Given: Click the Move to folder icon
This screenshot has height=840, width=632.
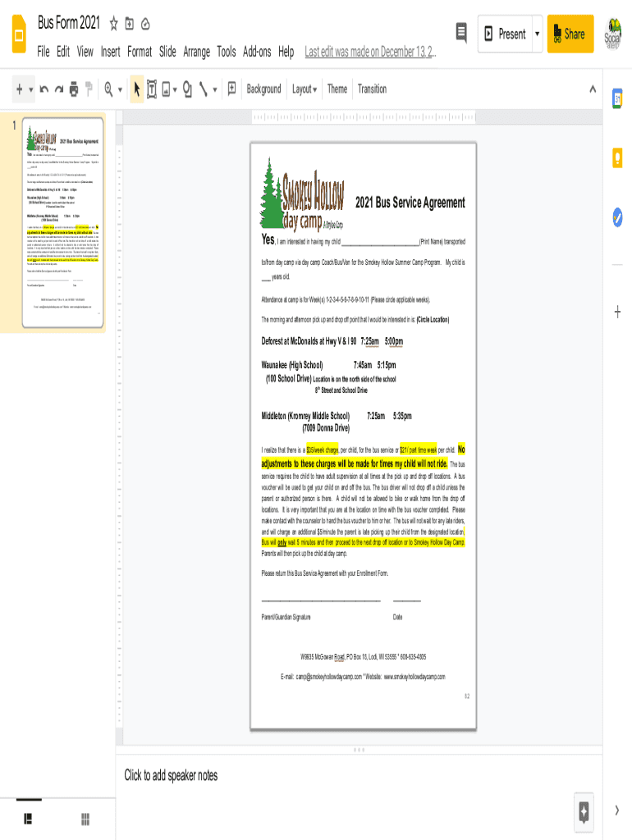Looking at the screenshot, I should pyautogui.click(x=129, y=24).
